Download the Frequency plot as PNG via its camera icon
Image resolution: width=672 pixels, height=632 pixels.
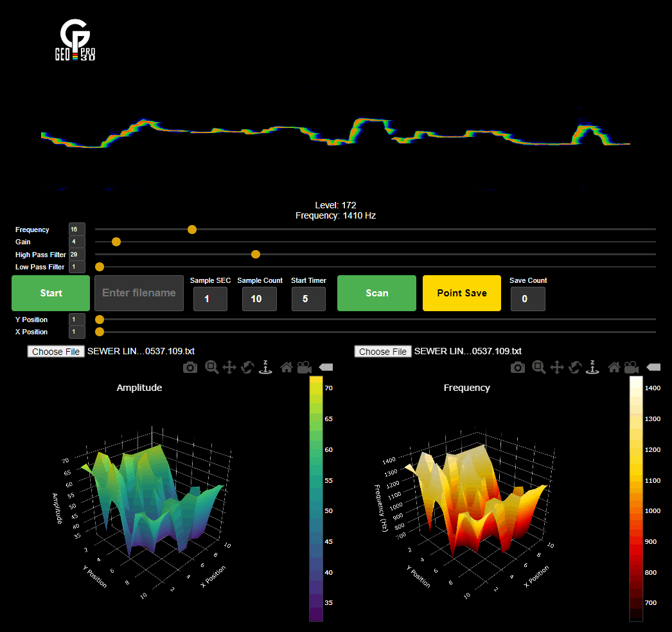[518, 368]
